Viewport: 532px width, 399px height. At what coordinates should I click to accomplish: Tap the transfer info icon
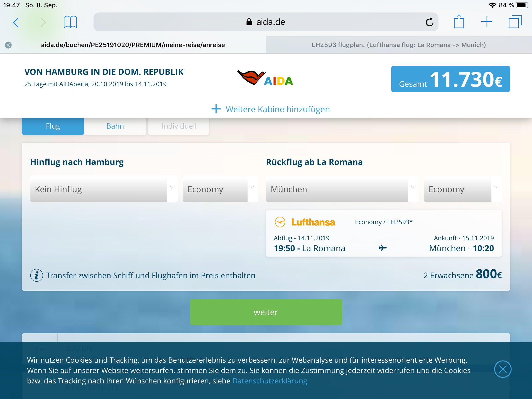click(37, 275)
